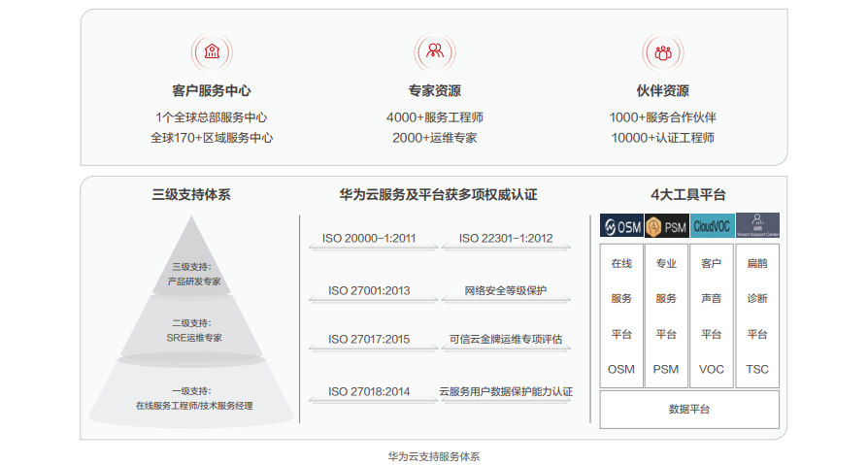The width and height of the screenshot is (868, 465).
Task: Click the 云服务用户数据保护能力认证 certification
Action: pyautogui.click(x=506, y=392)
